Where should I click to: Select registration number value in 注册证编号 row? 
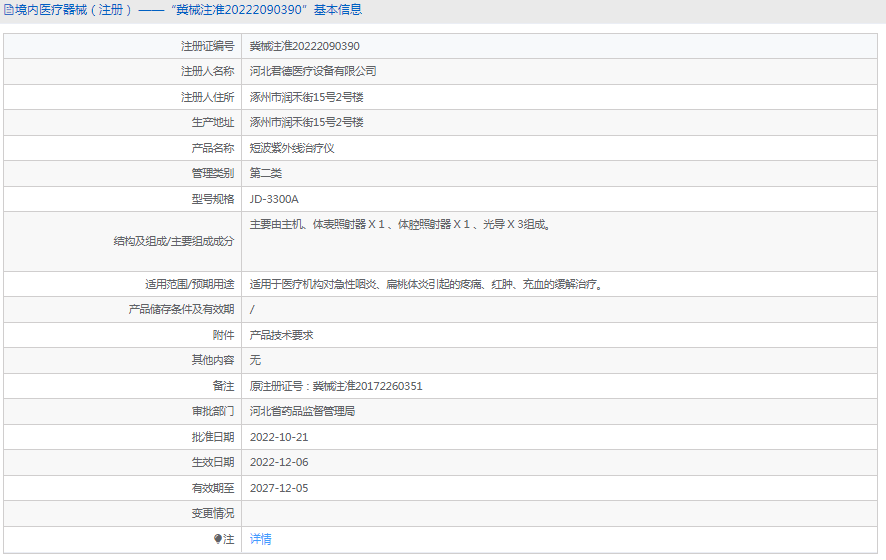tap(304, 46)
